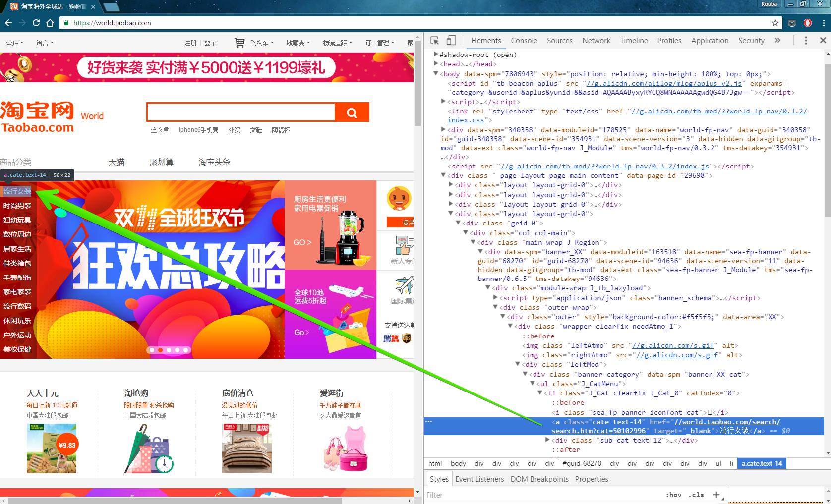Bookmark this page with the star icon

(775, 23)
